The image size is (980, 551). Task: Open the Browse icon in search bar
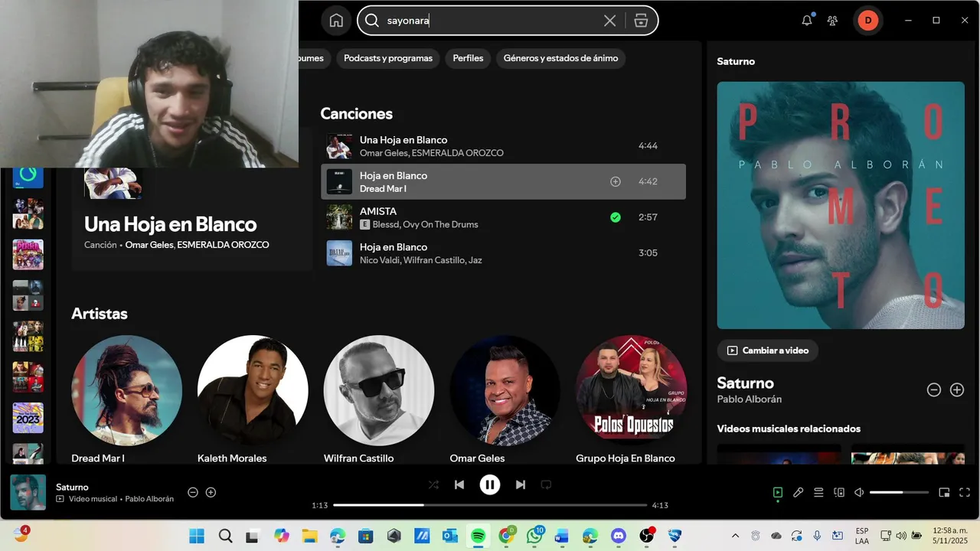pyautogui.click(x=642, y=21)
